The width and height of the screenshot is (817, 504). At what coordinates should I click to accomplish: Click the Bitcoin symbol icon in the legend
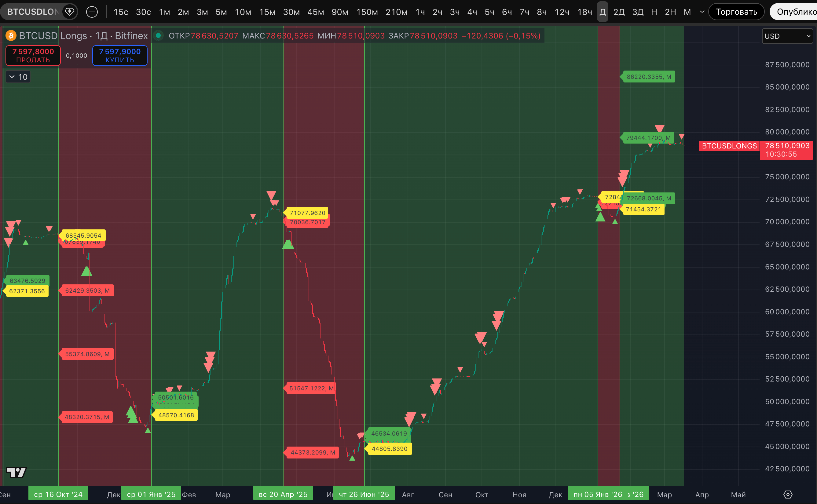pos(11,36)
